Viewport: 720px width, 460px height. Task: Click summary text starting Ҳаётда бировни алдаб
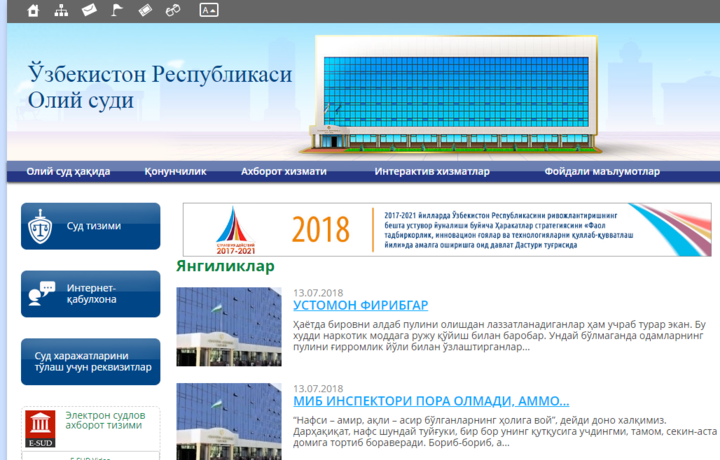click(x=499, y=336)
